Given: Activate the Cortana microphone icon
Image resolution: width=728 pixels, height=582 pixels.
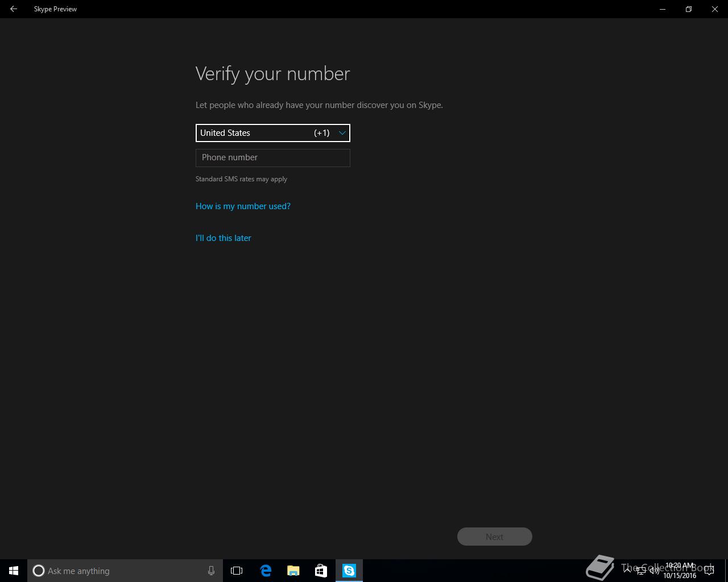Looking at the screenshot, I should pos(211,571).
